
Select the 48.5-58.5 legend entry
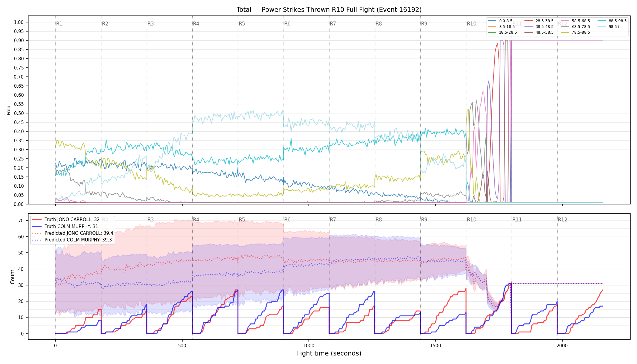coord(539,32)
